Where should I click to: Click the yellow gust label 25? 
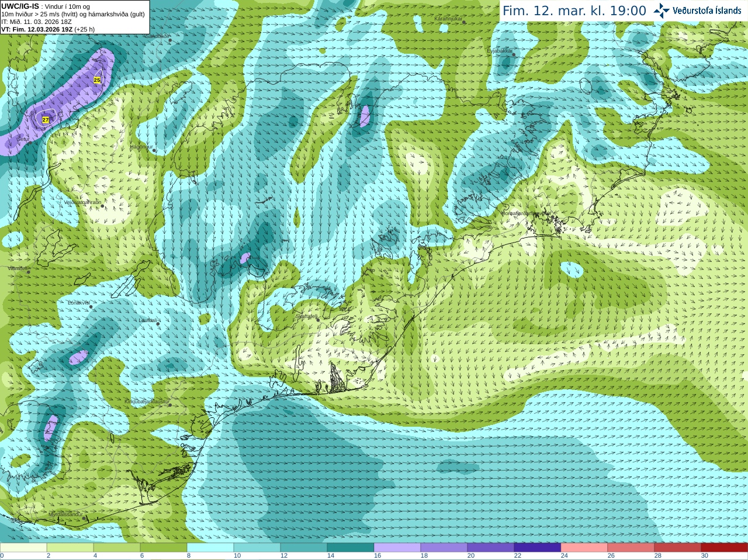tap(97, 79)
